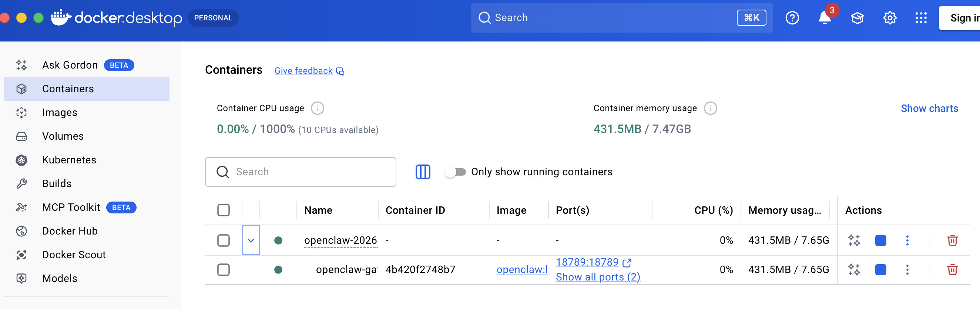Open more actions for container 4b420f2748b7
The width and height of the screenshot is (980, 309).
(907, 270)
